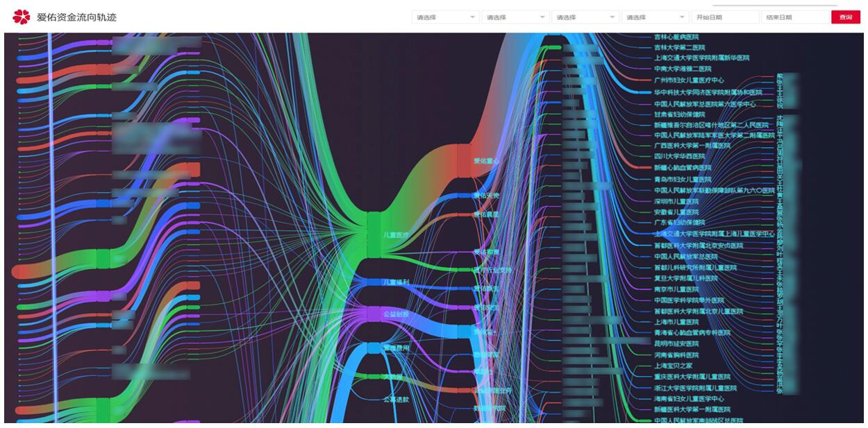Select 青岛市妇女儿童医院
The height and width of the screenshot is (428, 868).
point(683,179)
